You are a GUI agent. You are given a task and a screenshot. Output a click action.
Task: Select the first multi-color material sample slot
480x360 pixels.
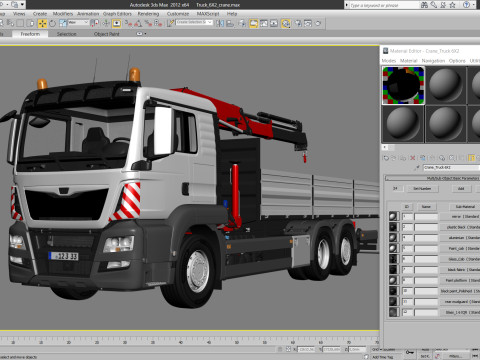403,85
